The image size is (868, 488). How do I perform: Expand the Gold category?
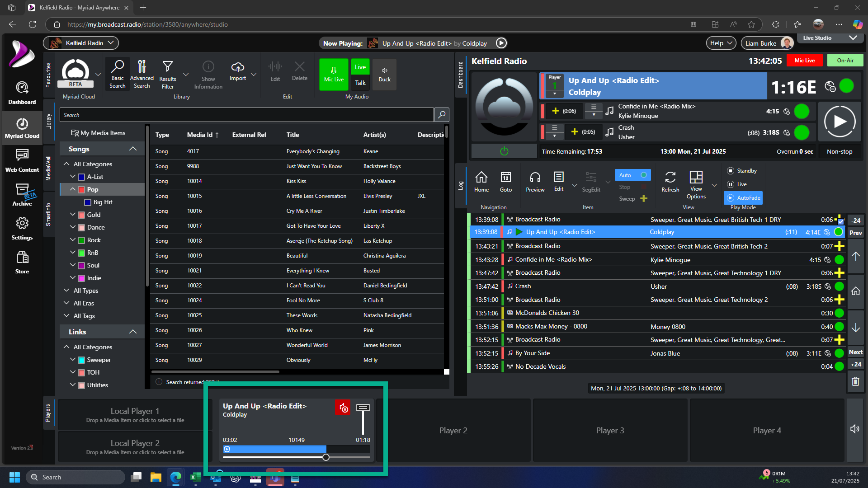point(73,215)
